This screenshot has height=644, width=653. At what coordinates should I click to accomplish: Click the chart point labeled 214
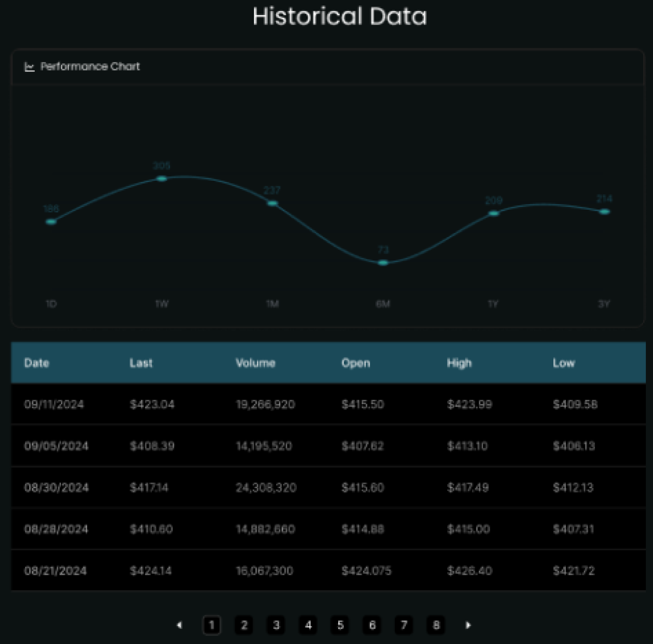604,211
